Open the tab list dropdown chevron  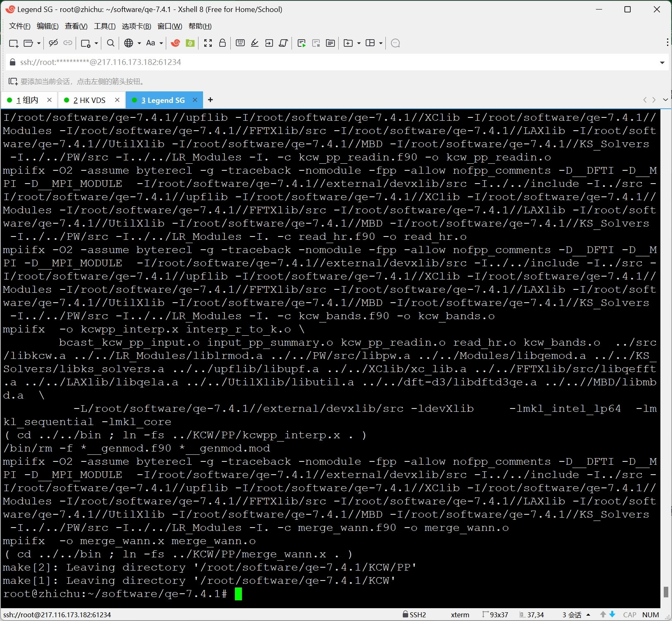(665, 100)
